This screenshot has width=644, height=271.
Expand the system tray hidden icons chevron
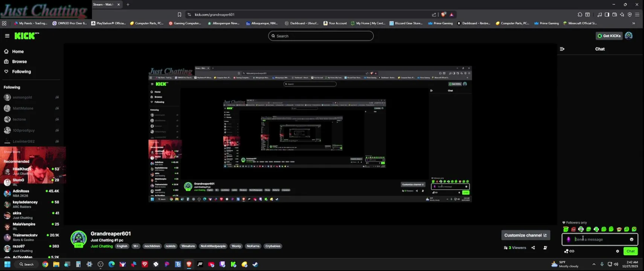pos(594,264)
